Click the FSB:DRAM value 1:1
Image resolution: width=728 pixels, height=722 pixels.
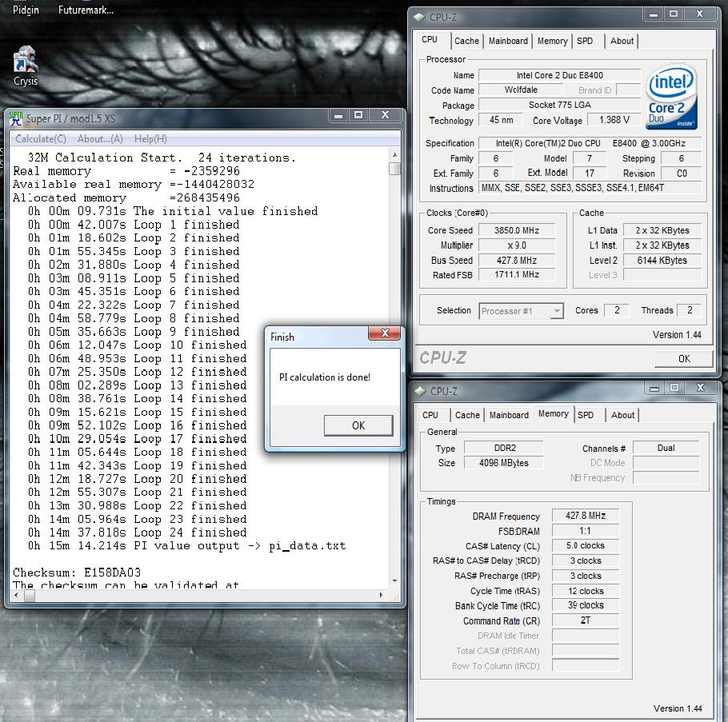coord(586,531)
